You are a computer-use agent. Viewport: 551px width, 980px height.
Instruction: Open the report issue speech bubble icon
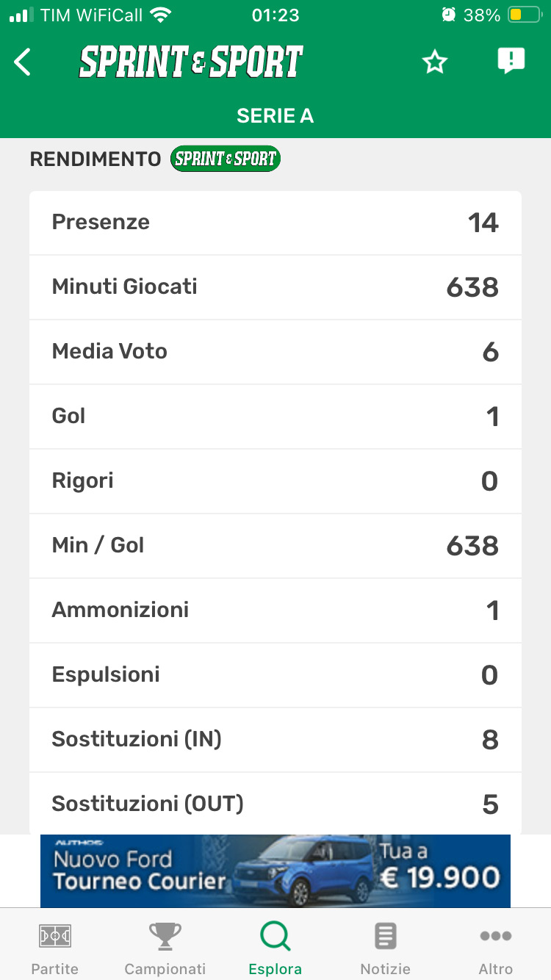(511, 61)
